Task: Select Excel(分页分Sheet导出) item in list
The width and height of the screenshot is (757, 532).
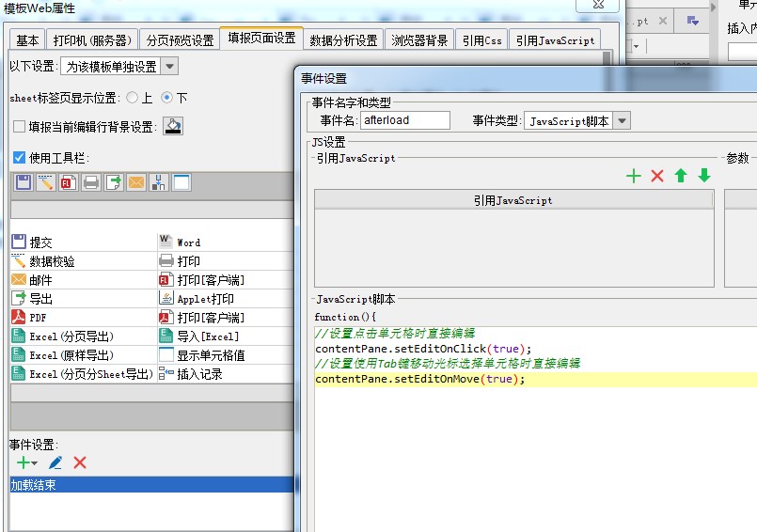Action: [x=83, y=374]
